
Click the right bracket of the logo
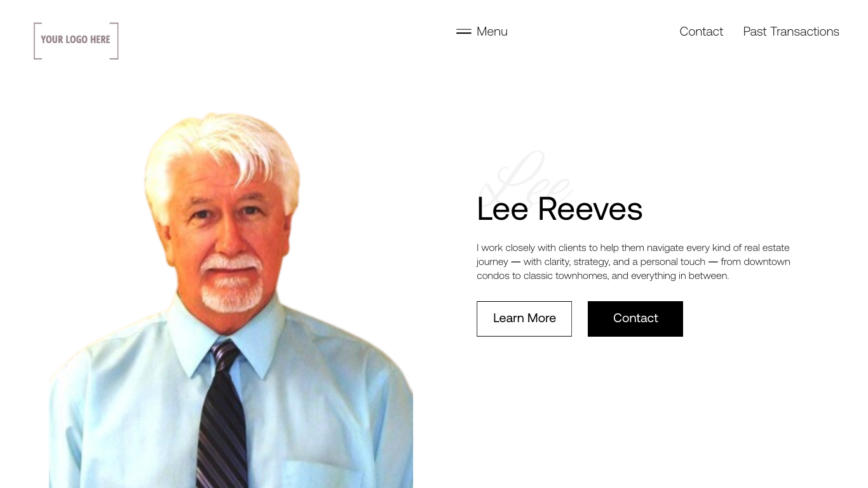pos(114,41)
